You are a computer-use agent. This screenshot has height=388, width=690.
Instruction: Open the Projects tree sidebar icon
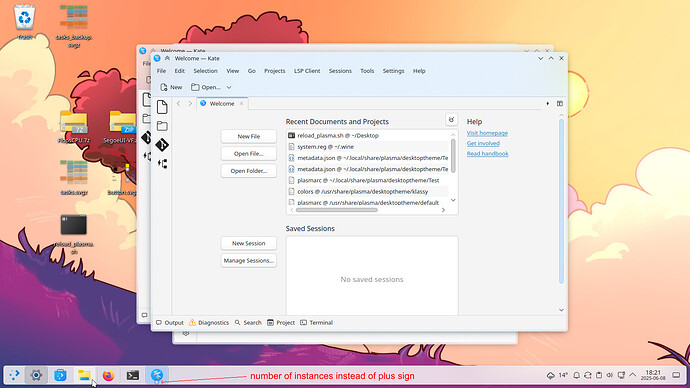coord(162,164)
